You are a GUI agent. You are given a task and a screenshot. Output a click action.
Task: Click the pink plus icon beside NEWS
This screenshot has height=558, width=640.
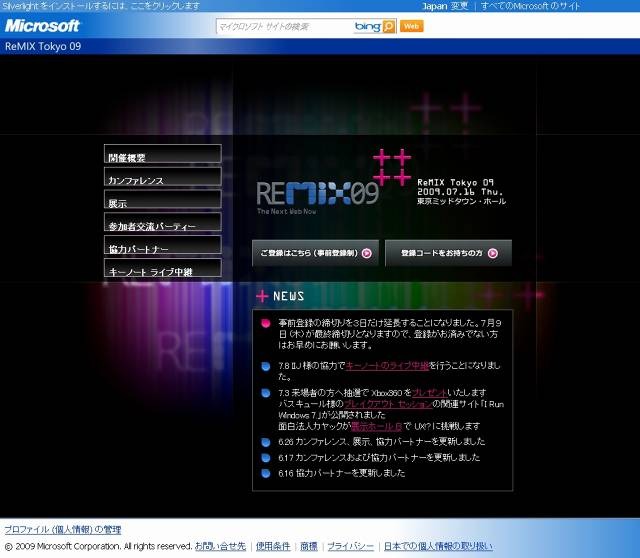coord(262,296)
